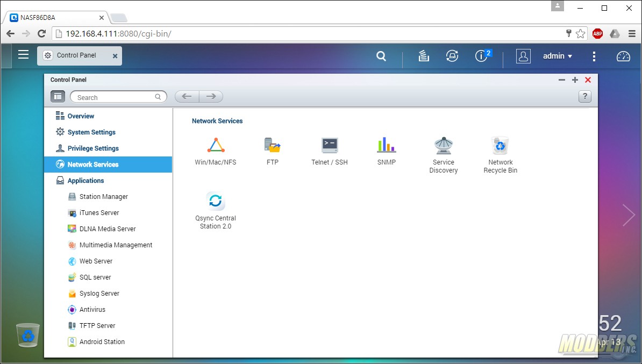Open the three-dot more options menu
Image resolution: width=642 pixels, height=364 pixels.
coord(594,56)
